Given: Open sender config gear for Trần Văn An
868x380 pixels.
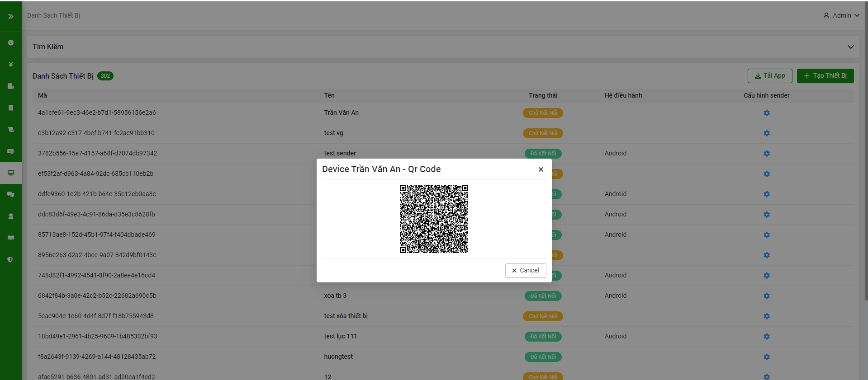Looking at the screenshot, I should click(x=766, y=113).
